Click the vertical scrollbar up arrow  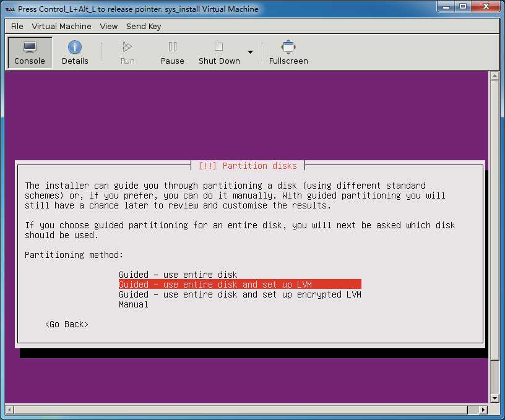pos(494,76)
